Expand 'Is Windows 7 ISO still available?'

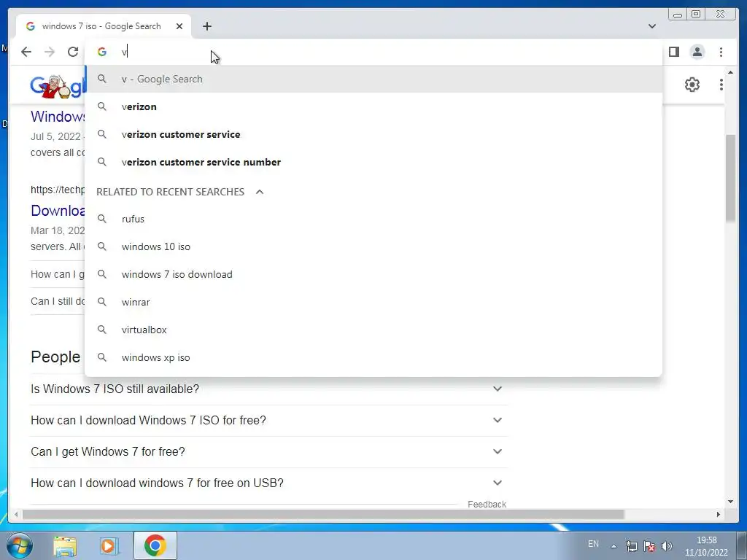tap(269, 389)
